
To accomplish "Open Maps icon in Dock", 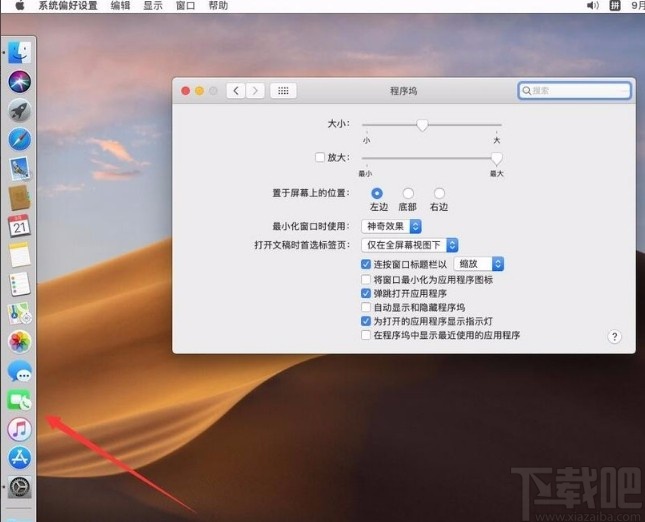I will pos(19,313).
